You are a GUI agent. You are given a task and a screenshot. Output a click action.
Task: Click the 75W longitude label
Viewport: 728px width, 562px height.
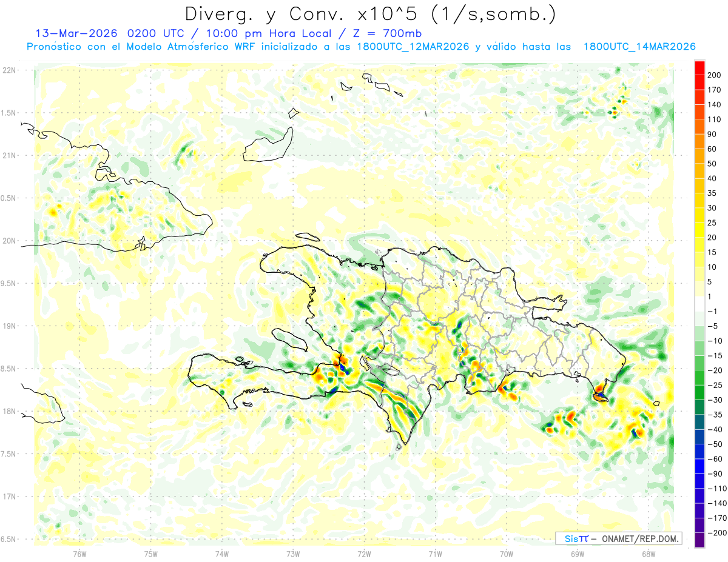[x=151, y=553]
